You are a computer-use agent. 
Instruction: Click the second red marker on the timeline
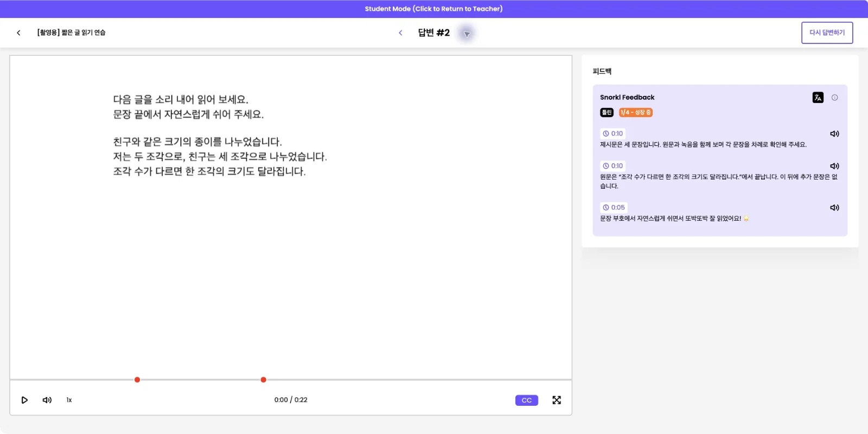(263, 380)
